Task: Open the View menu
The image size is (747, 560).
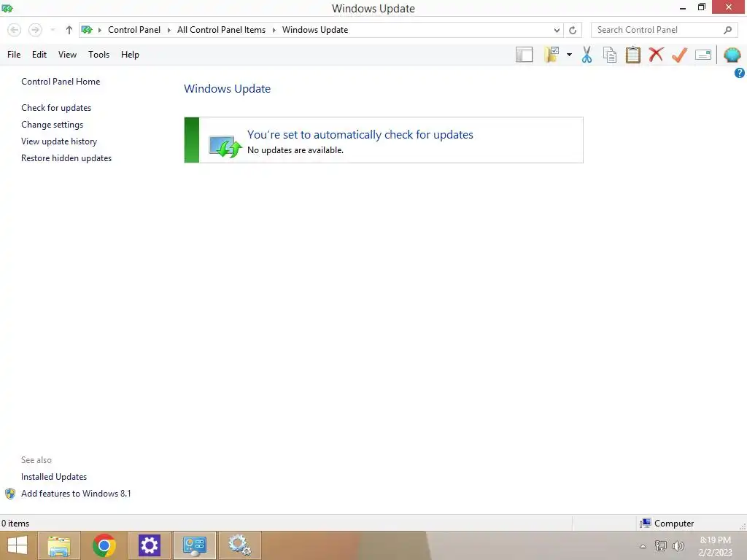Action: click(67, 55)
